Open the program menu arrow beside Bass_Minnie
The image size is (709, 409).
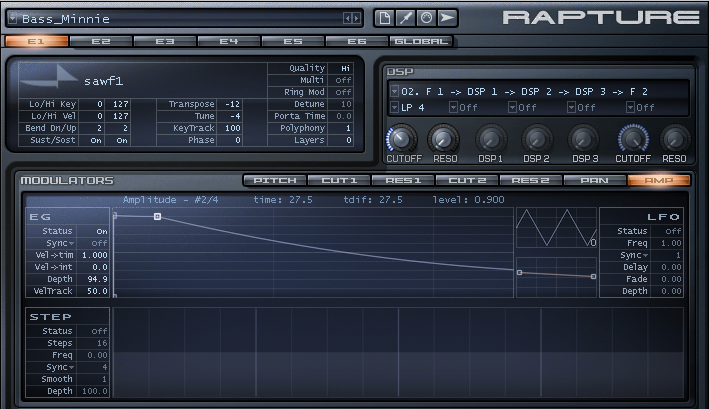point(12,19)
